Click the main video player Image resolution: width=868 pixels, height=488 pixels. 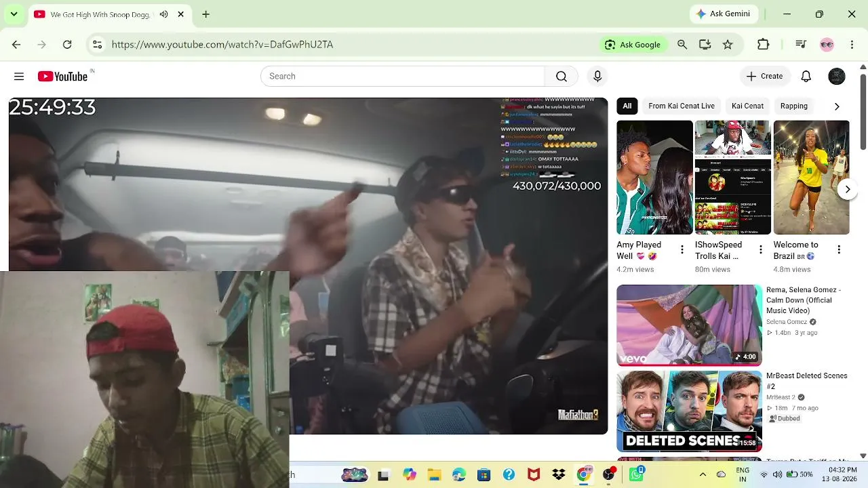(309, 266)
